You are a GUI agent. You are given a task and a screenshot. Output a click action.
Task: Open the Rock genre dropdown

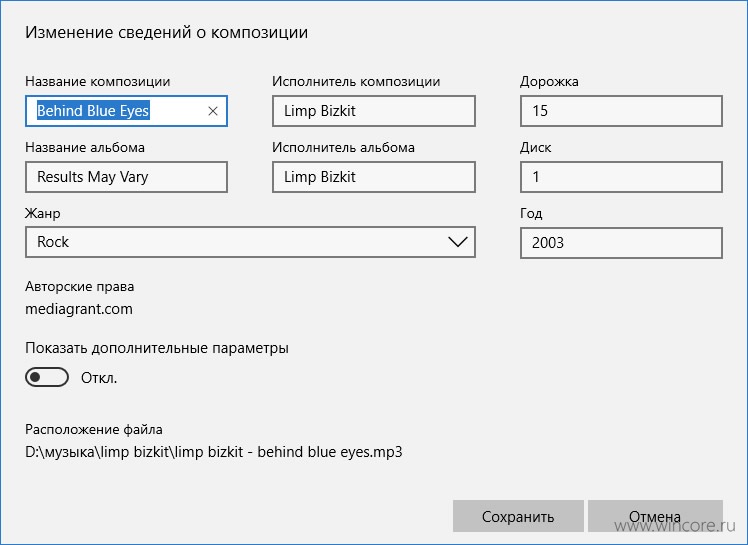coord(250,242)
